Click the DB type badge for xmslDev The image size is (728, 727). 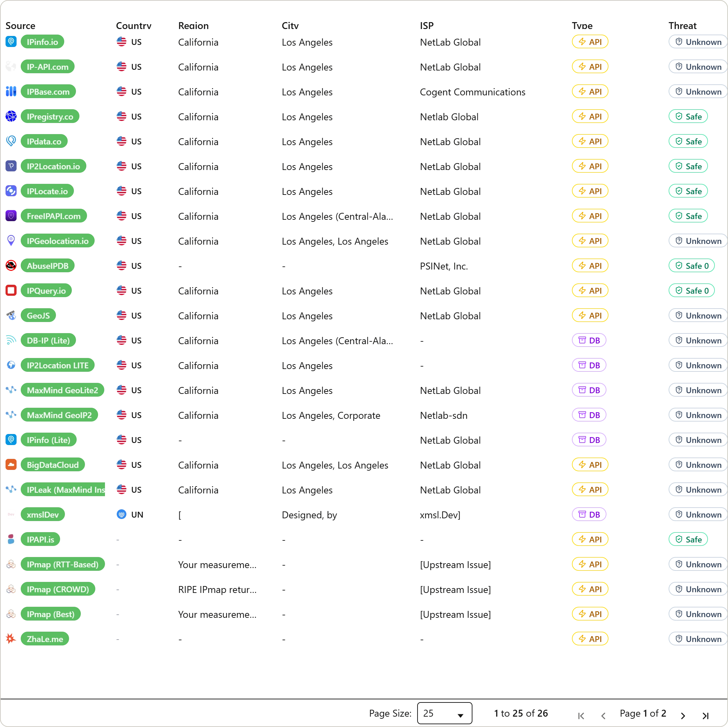tap(589, 514)
